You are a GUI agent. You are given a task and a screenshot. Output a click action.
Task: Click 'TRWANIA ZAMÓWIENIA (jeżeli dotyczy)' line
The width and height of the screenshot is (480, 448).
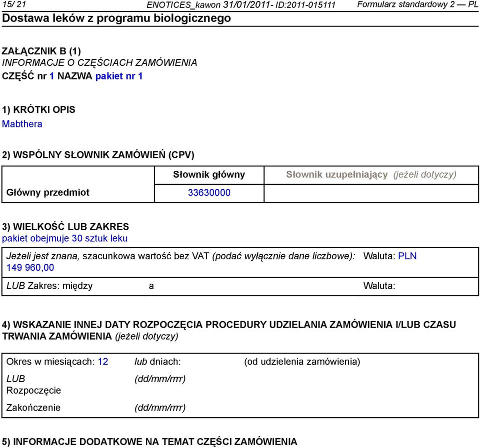tap(90, 337)
